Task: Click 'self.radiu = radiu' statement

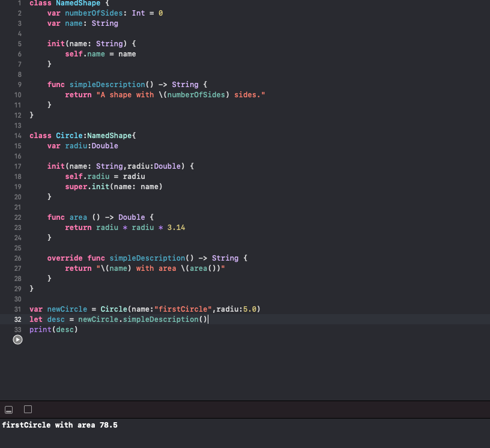Action: (x=105, y=177)
